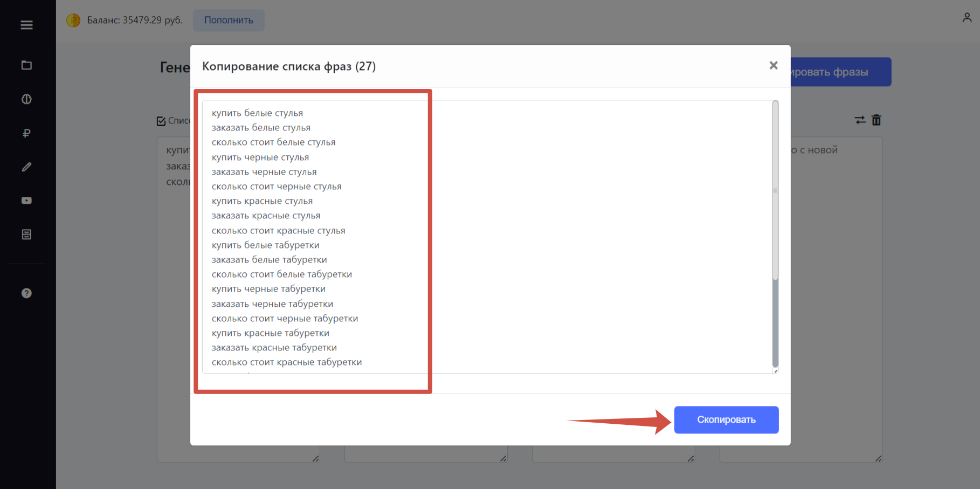Open the hamburger menu in the sidebar
This screenshot has width=980, height=489.
pyautogui.click(x=26, y=25)
